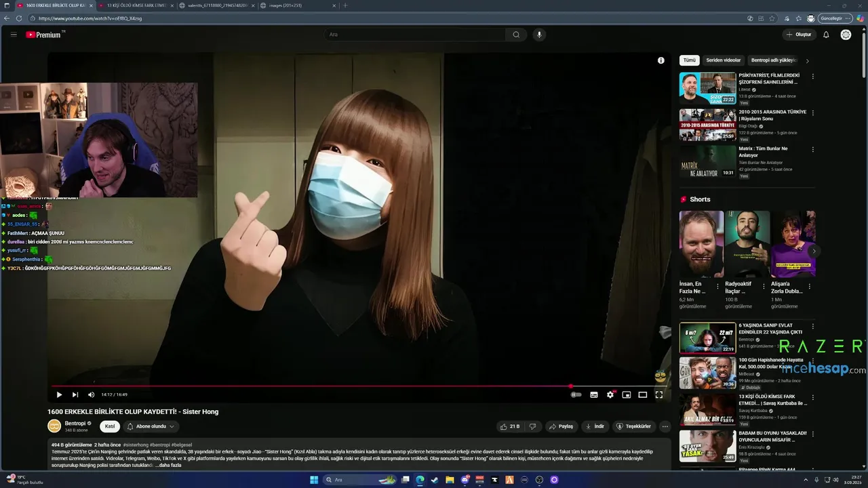Start voice search with microphone icon
This screenshot has width=868, height=488.
pyautogui.click(x=539, y=35)
